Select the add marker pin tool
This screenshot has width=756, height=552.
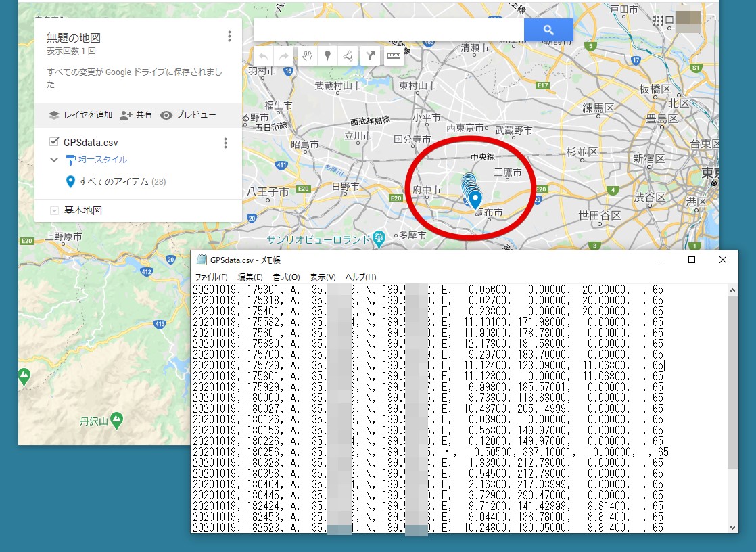327,56
